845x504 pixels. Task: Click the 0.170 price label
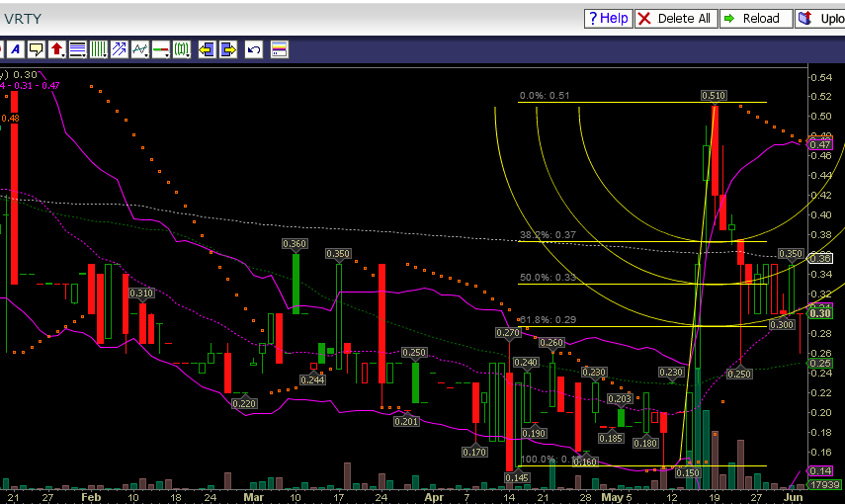(x=474, y=453)
